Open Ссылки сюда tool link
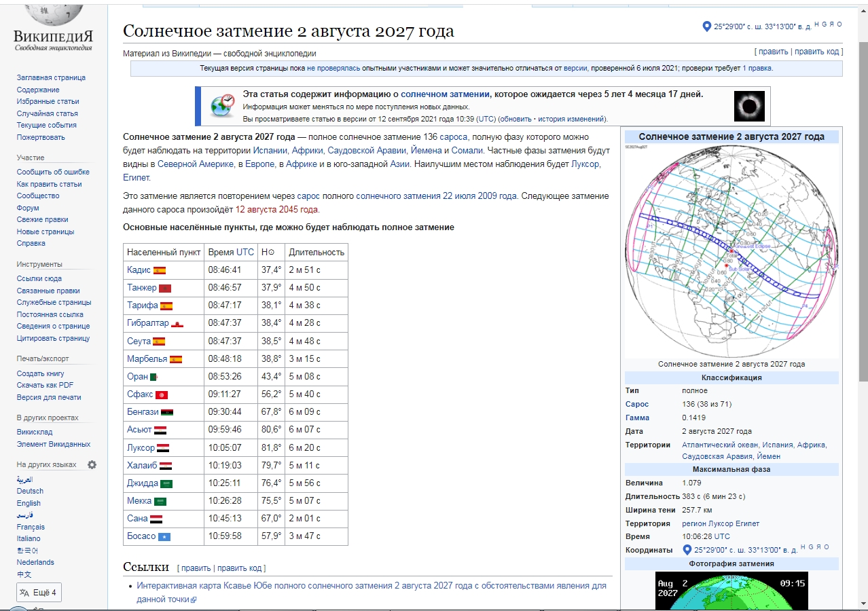 pos(39,278)
